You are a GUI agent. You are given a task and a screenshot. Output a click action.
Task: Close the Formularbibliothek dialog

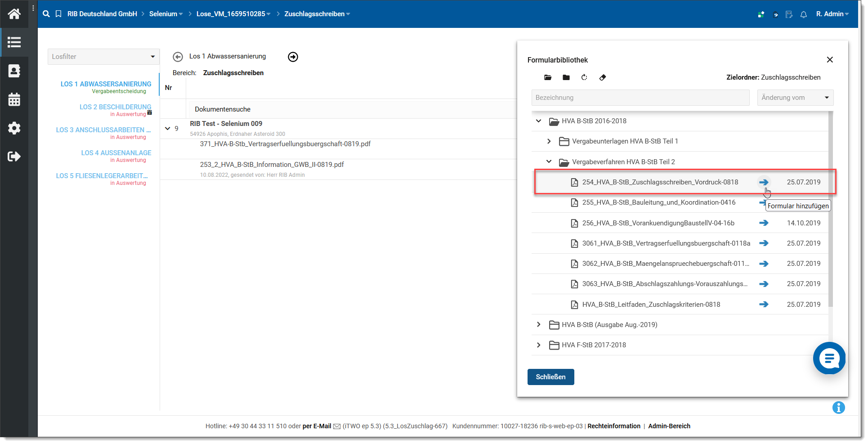[x=830, y=60]
